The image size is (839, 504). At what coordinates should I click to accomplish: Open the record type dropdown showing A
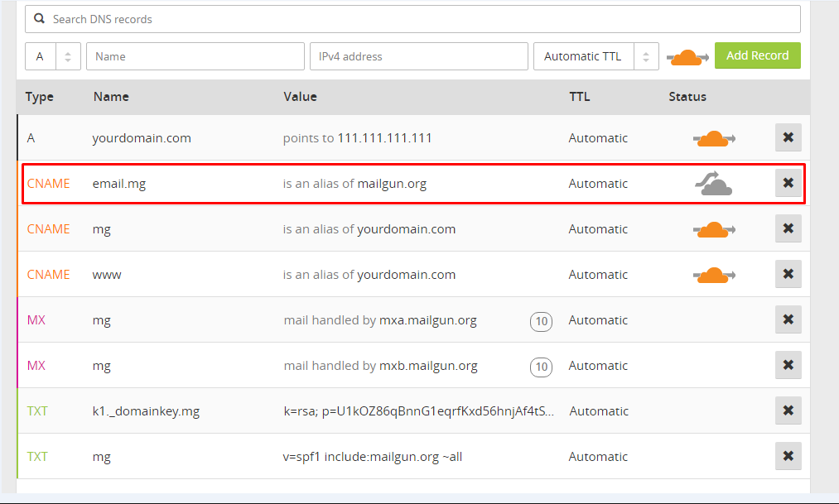tap(52, 56)
